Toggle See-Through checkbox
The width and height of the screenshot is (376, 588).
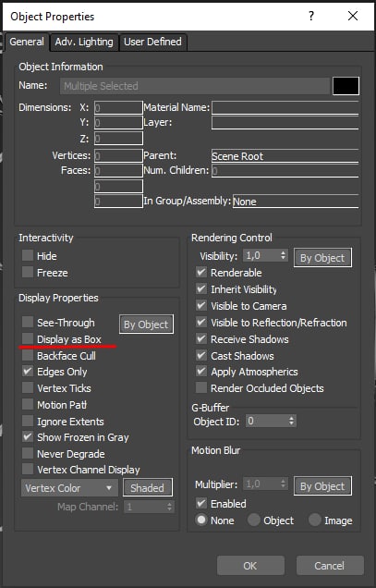click(x=28, y=322)
